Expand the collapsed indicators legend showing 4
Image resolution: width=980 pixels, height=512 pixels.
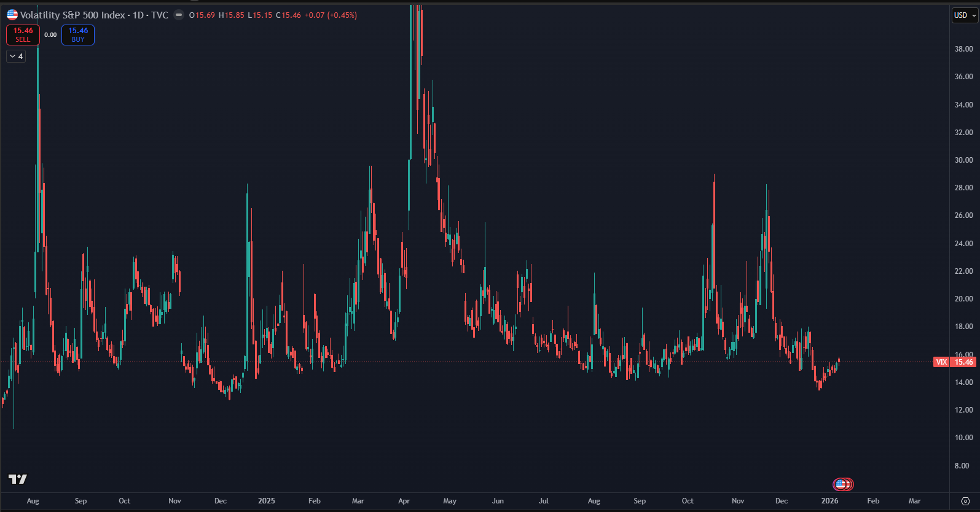16,56
